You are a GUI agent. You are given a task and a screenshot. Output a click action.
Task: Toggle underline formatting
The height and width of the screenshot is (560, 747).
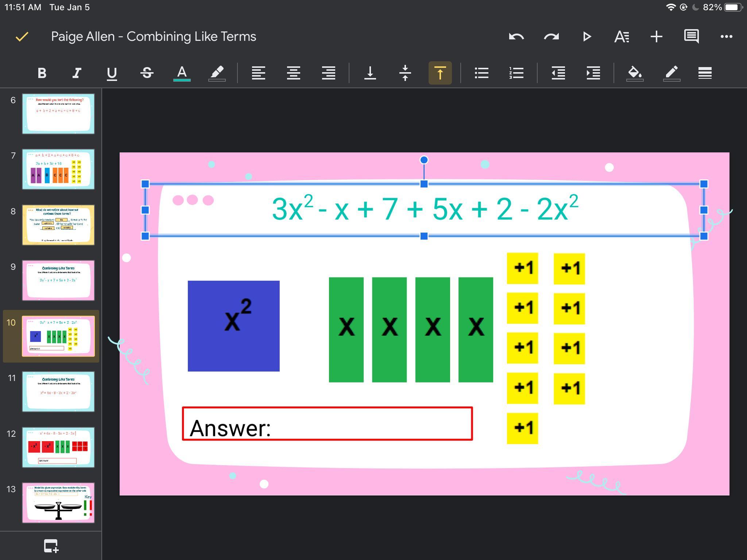click(112, 73)
